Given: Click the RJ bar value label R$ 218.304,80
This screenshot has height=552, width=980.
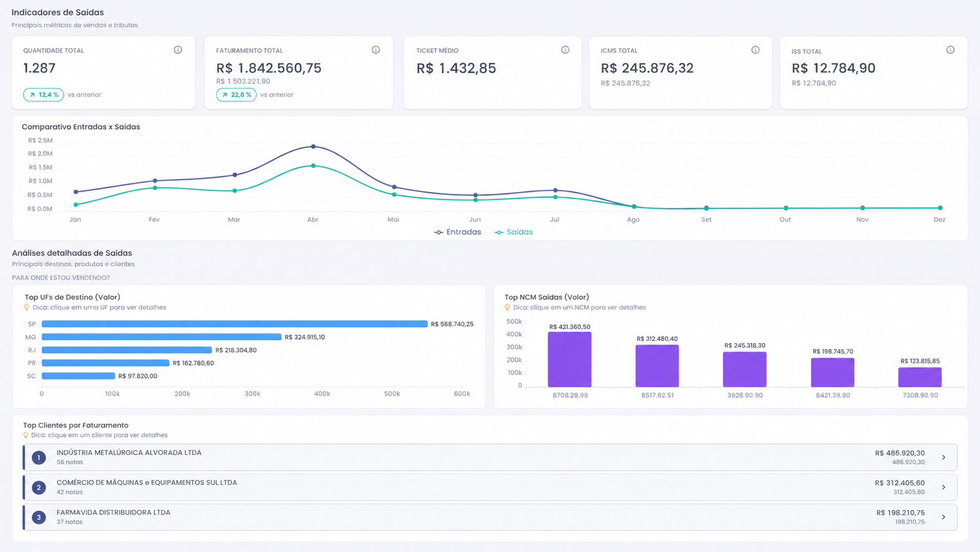Looking at the screenshot, I should tap(236, 350).
